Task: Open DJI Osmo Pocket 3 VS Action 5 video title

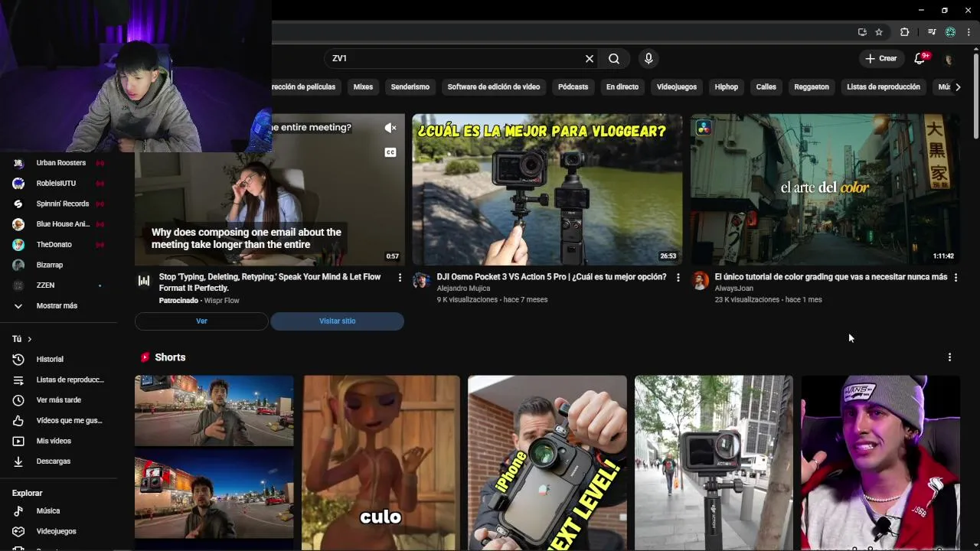Action: tap(551, 277)
